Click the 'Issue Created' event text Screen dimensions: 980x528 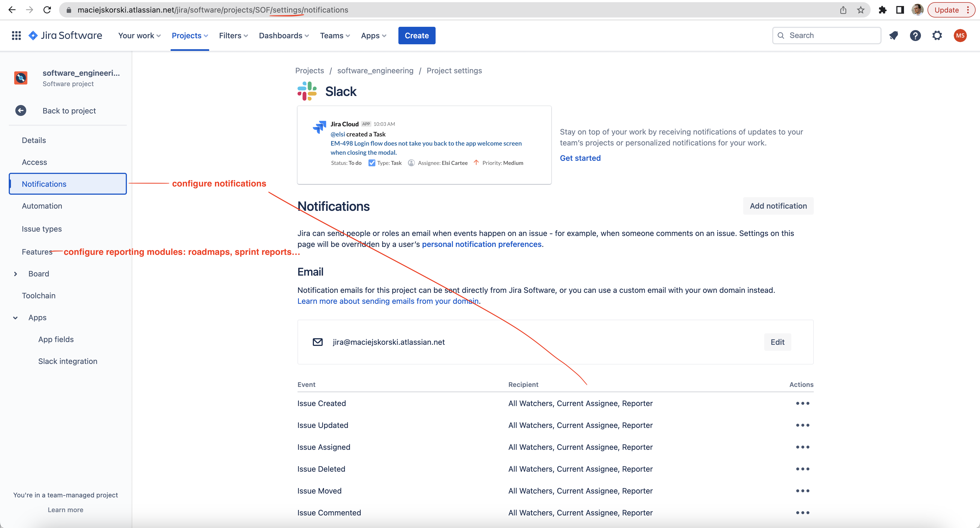pos(322,403)
